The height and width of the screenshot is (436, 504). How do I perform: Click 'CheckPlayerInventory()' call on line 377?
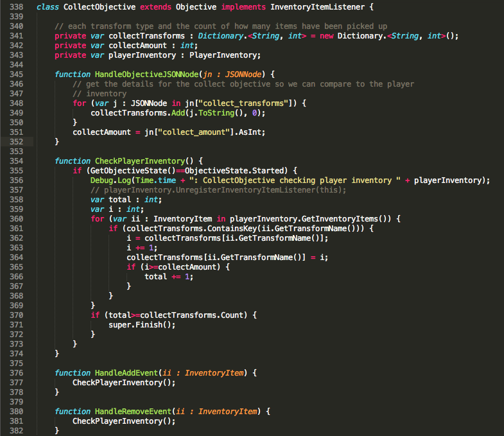point(122,383)
